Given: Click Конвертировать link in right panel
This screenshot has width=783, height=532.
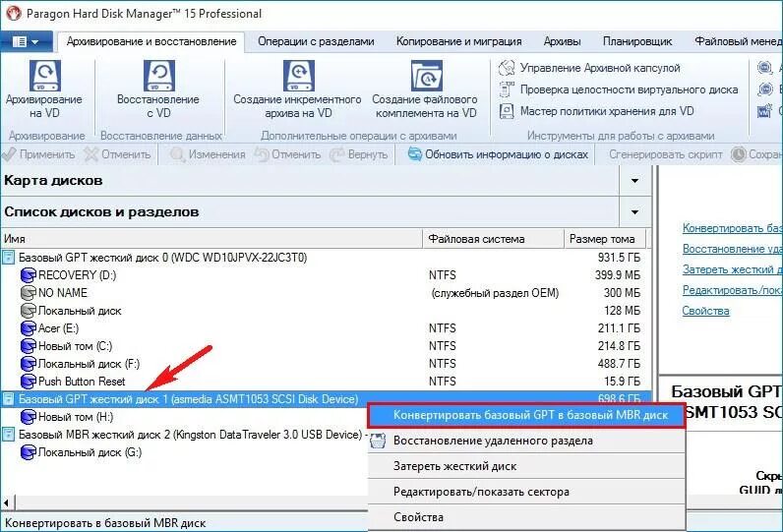Looking at the screenshot, I should point(732,228).
